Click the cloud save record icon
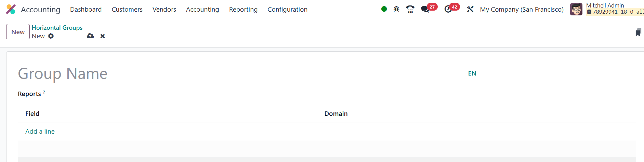 pyautogui.click(x=90, y=36)
